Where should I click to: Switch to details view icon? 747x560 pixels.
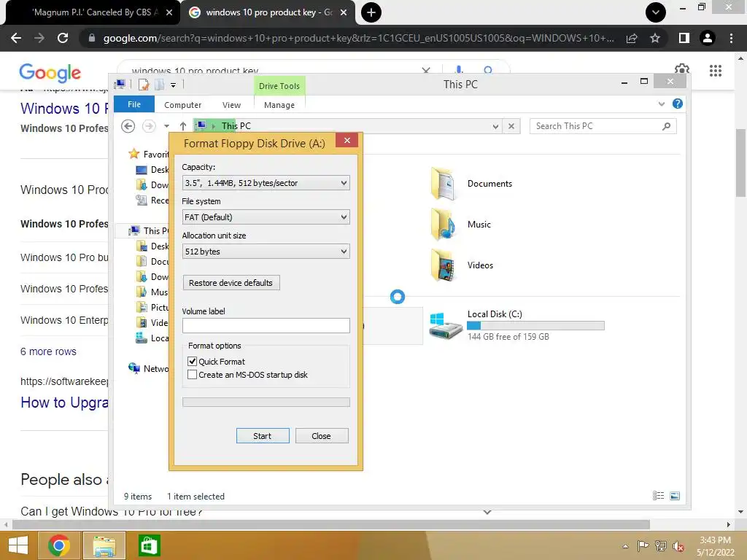[x=659, y=496]
